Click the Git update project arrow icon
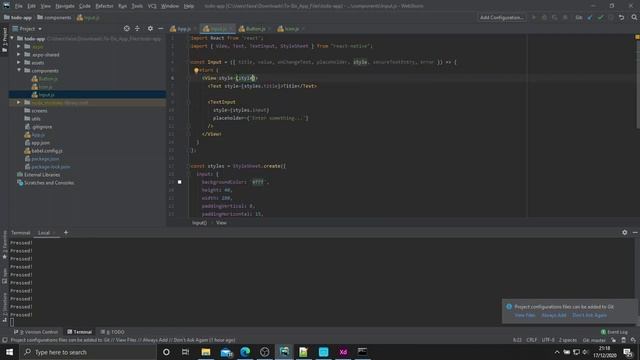 [x=590, y=18]
